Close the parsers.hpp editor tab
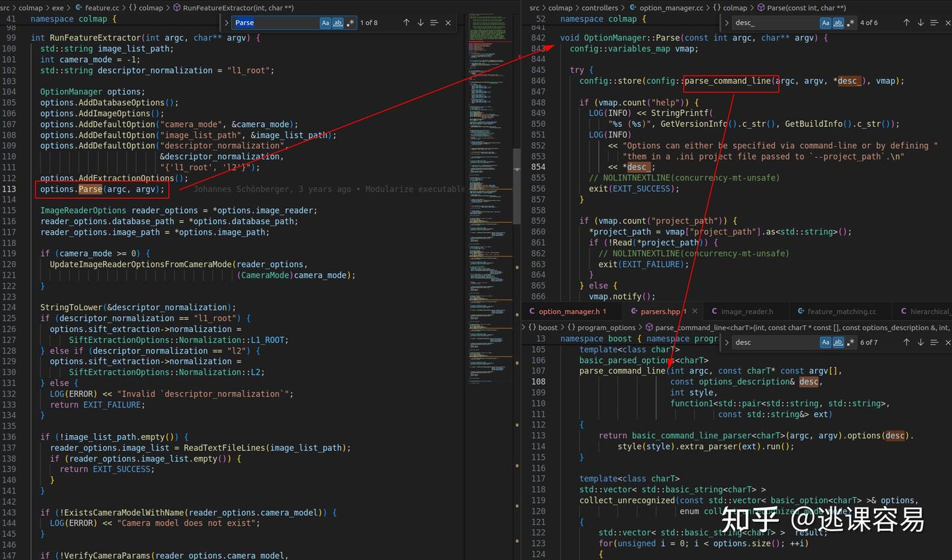Image resolution: width=952 pixels, height=560 pixels. 694,311
